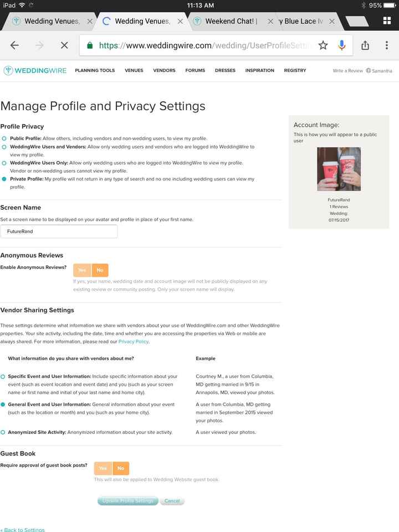Open the tab switcher grid icon
This screenshot has width=399, height=532.
(387, 21)
